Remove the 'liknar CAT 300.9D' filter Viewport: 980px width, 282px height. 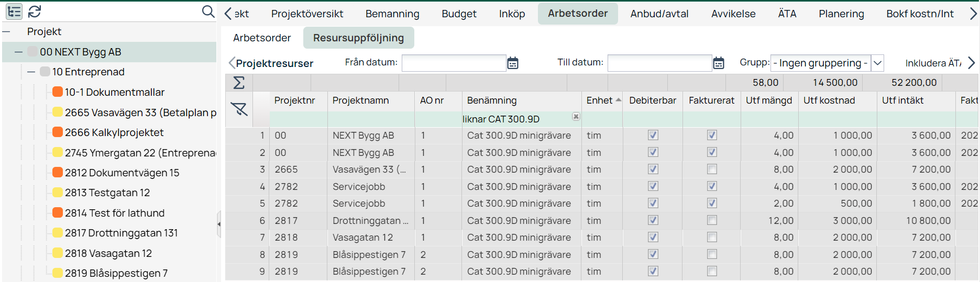click(576, 117)
